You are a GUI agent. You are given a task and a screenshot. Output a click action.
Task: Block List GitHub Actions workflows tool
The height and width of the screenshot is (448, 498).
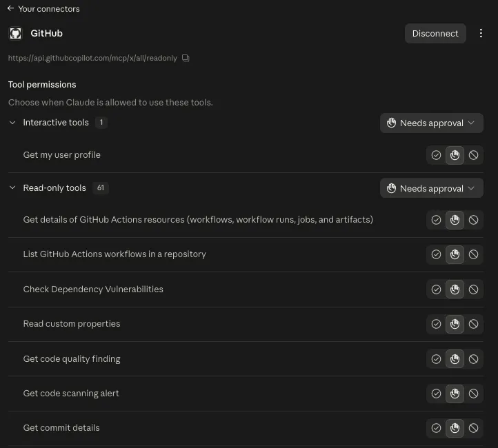(x=474, y=254)
